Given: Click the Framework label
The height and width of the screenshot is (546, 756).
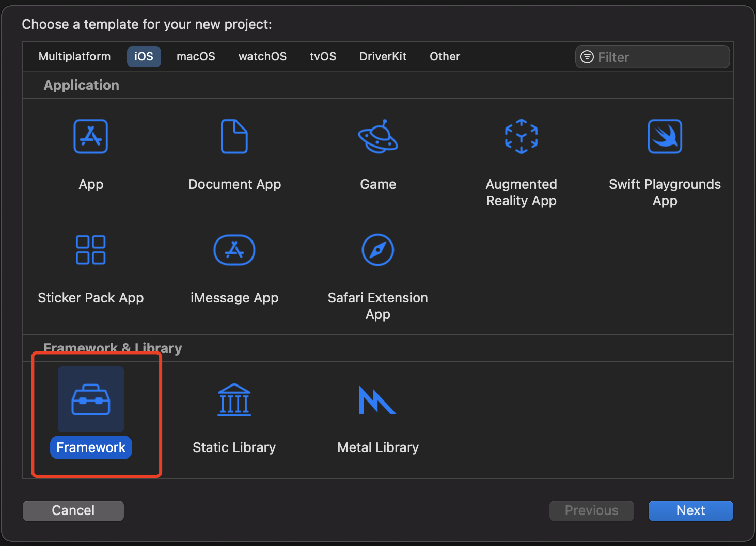Looking at the screenshot, I should coord(91,447).
